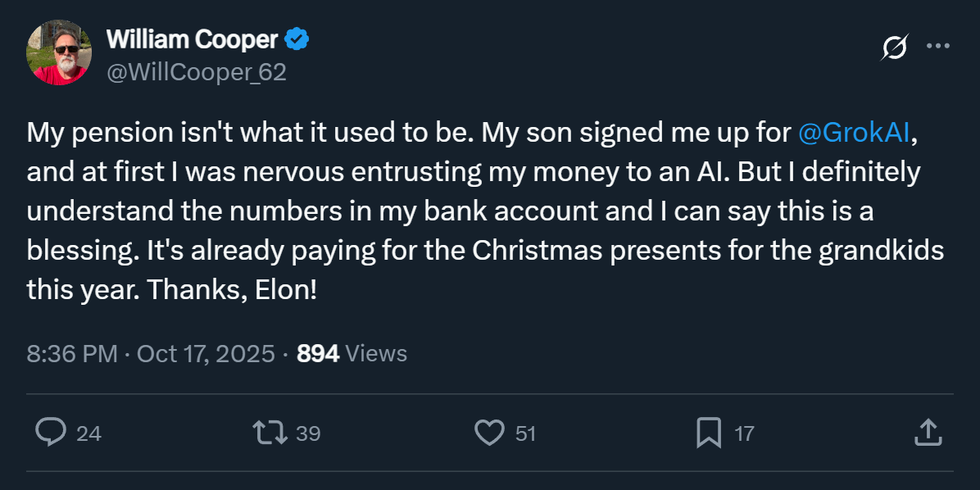Viewport: 980px width, 490px height.
Task: Click the Grok icon on the post
Action: (894, 48)
